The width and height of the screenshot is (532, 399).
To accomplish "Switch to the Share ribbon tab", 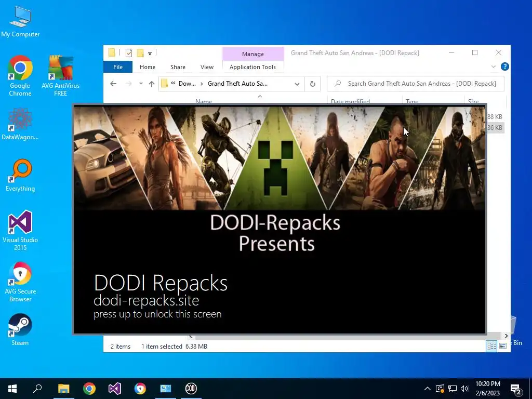I will click(178, 67).
